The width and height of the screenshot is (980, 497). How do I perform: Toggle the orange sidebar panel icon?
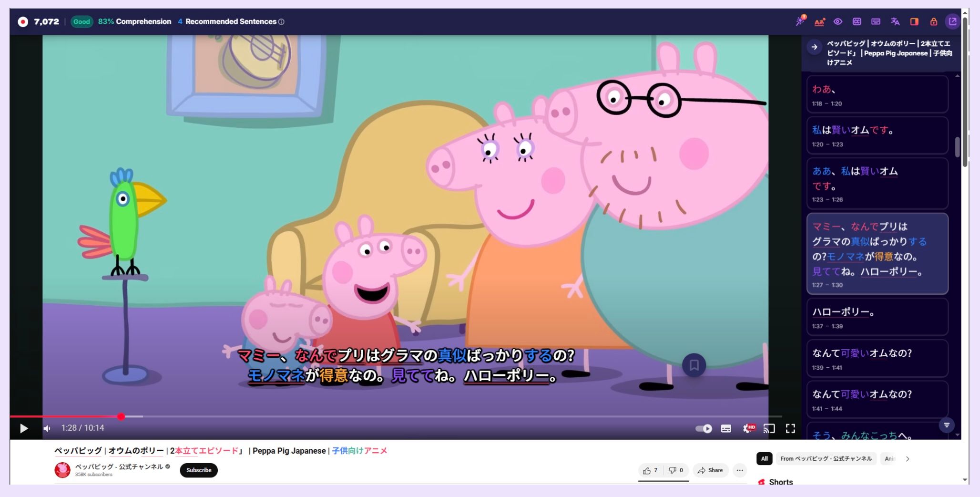click(915, 21)
